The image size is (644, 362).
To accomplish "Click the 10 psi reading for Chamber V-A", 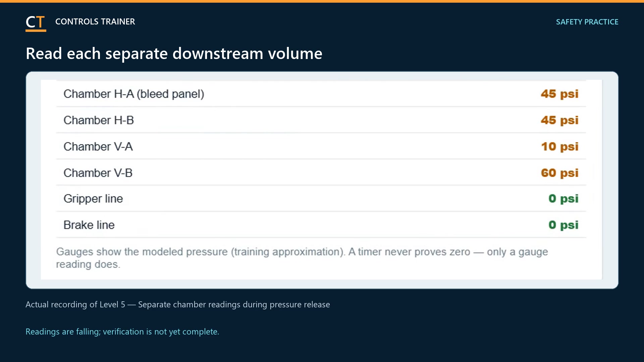I will pyautogui.click(x=559, y=147).
